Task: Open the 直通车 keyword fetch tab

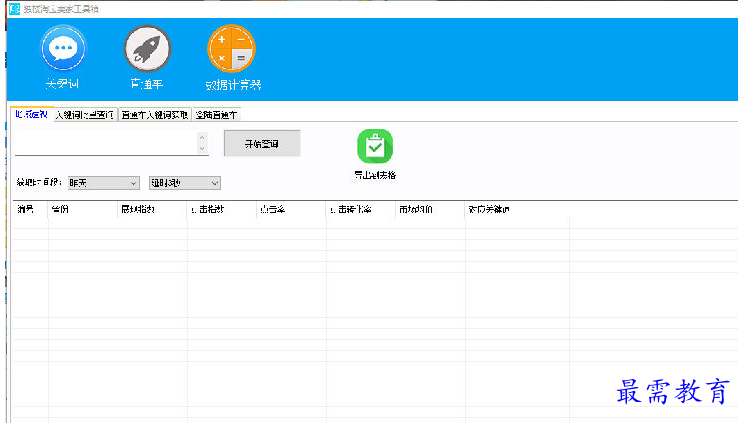Action: (154, 114)
